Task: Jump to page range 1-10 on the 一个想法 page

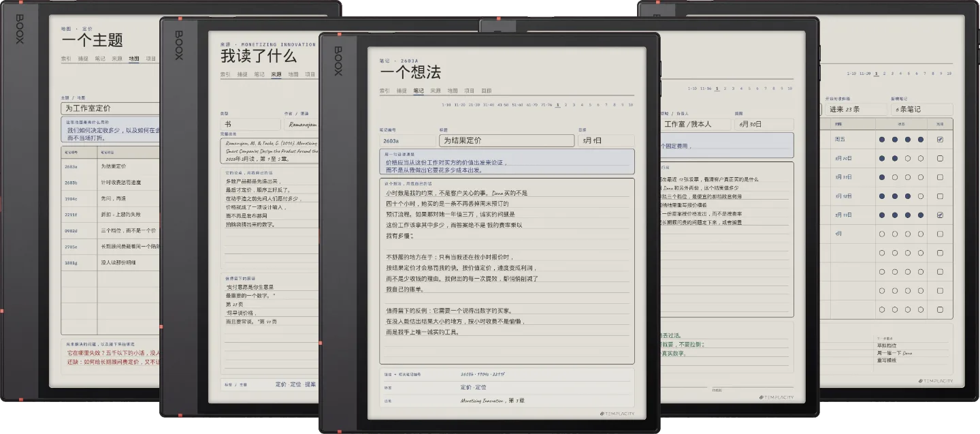Action: [x=446, y=105]
